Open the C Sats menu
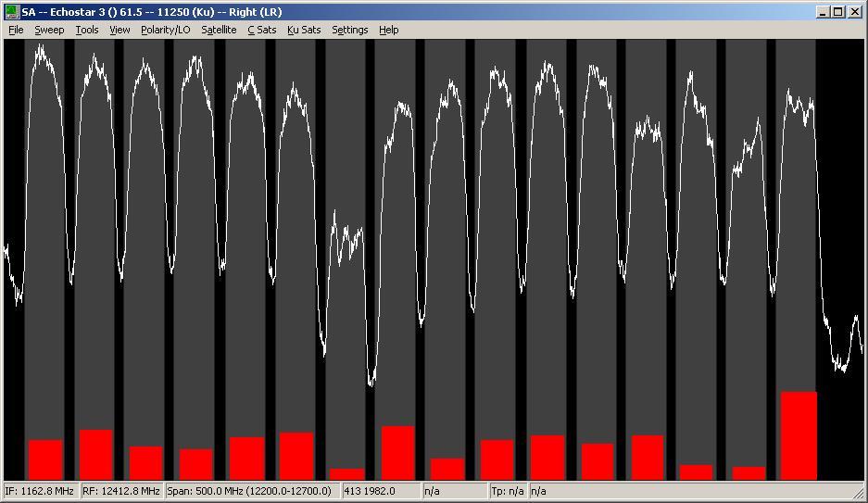The width and height of the screenshot is (868, 503). [262, 30]
